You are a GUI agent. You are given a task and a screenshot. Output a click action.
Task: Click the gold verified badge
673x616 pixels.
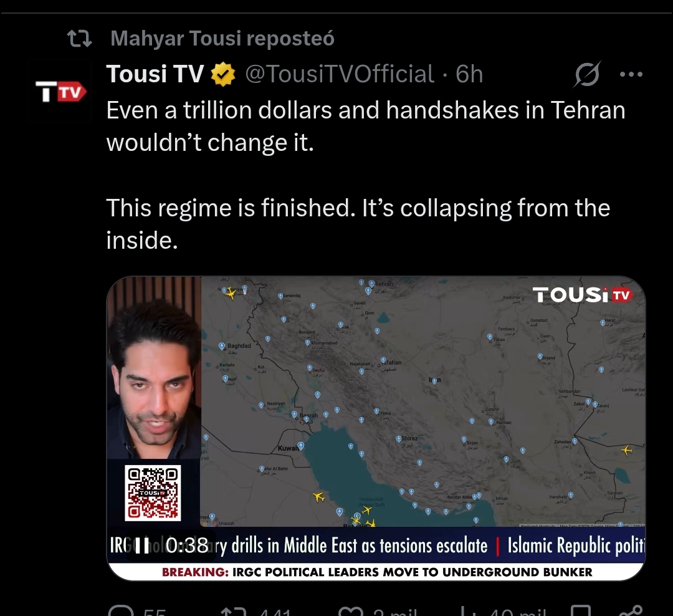coord(222,74)
